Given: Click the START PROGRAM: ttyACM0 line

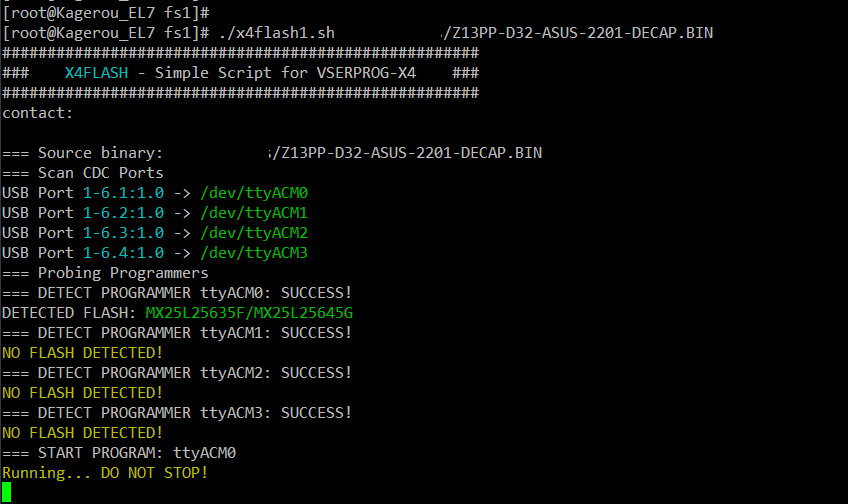Looking at the screenshot, I should pos(119,453).
